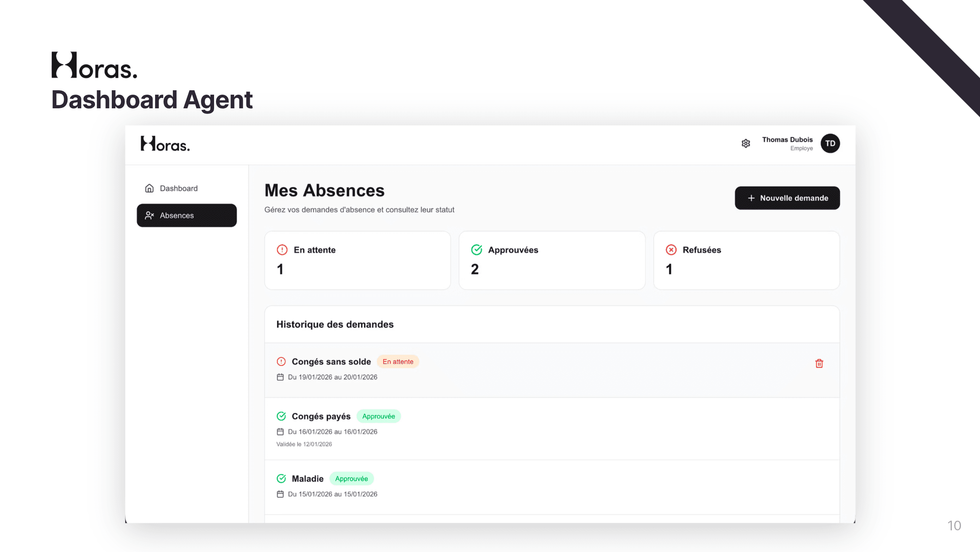Click the En attente status badge
Viewport: 980px width, 552px height.
coord(398,362)
